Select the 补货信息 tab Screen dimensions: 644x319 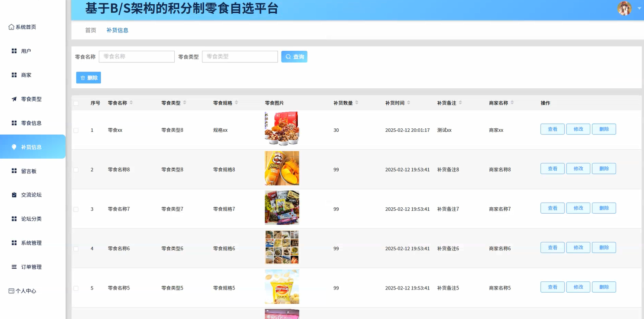click(117, 30)
